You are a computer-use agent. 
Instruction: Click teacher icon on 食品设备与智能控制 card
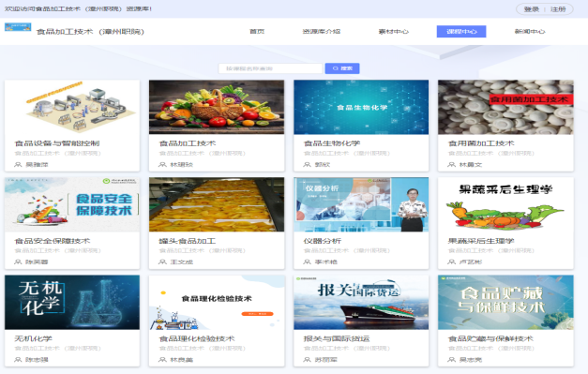tap(18, 165)
